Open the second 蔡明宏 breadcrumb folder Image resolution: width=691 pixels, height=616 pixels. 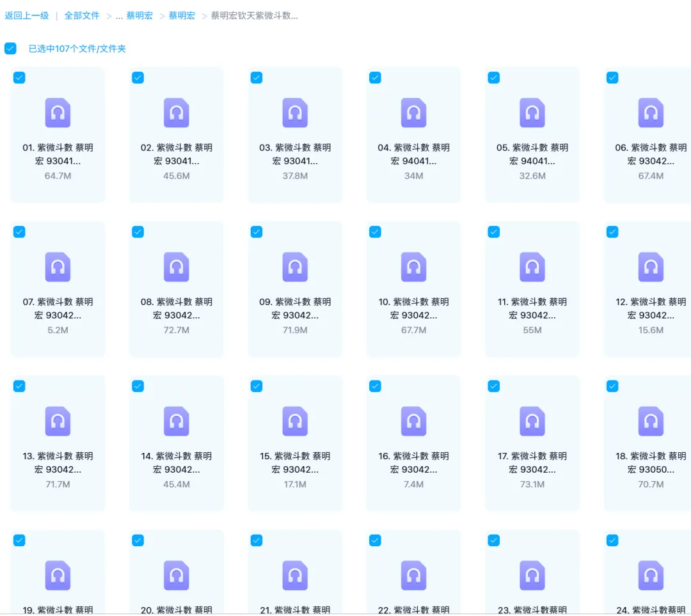182,16
